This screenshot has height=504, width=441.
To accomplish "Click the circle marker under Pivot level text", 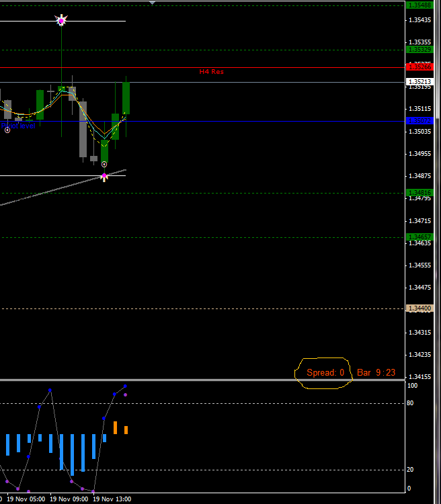I will point(7,130).
